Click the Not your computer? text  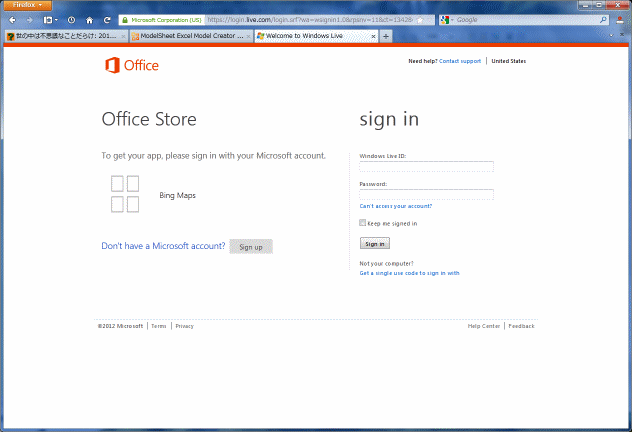tap(386, 264)
